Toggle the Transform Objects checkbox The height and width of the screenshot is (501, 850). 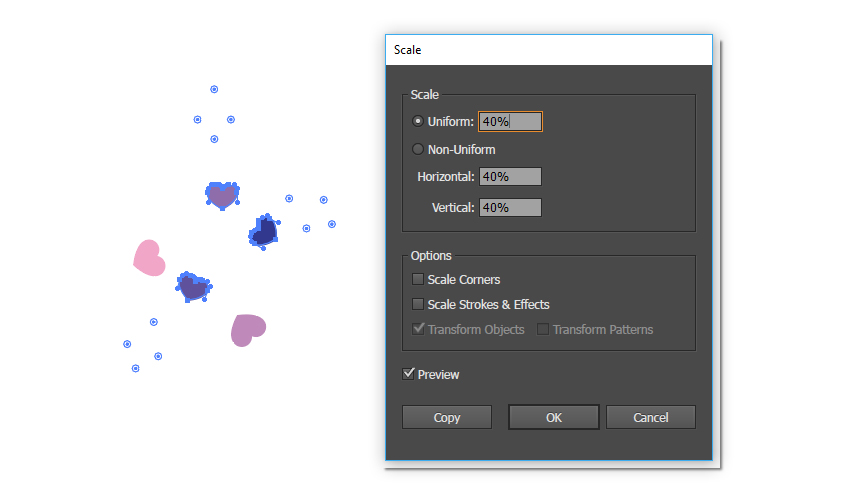click(x=417, y=329)
